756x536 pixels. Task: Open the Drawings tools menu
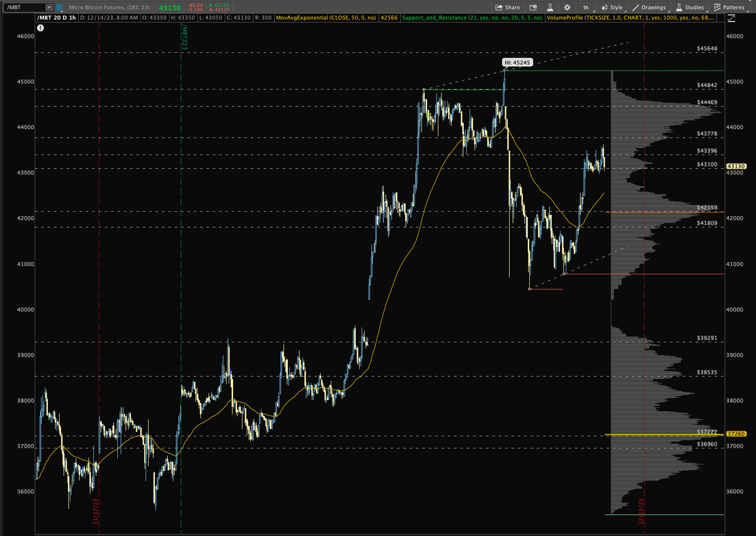650,7
